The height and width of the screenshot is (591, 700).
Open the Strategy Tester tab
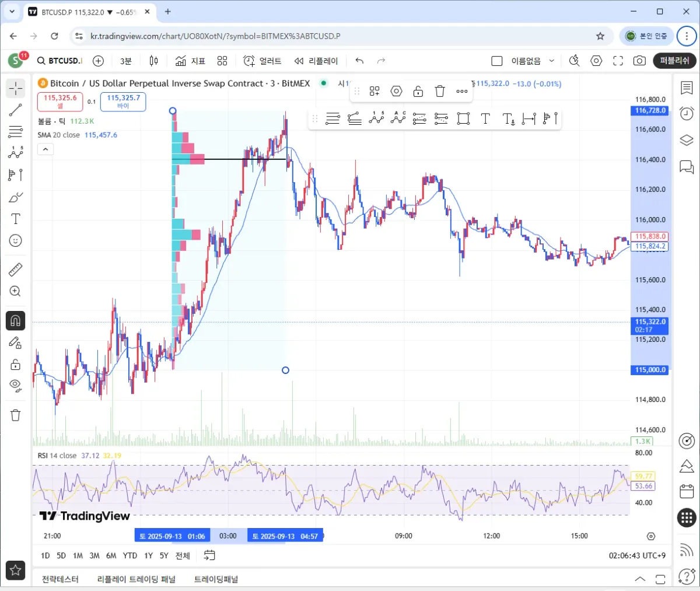[x=60, y=579]
